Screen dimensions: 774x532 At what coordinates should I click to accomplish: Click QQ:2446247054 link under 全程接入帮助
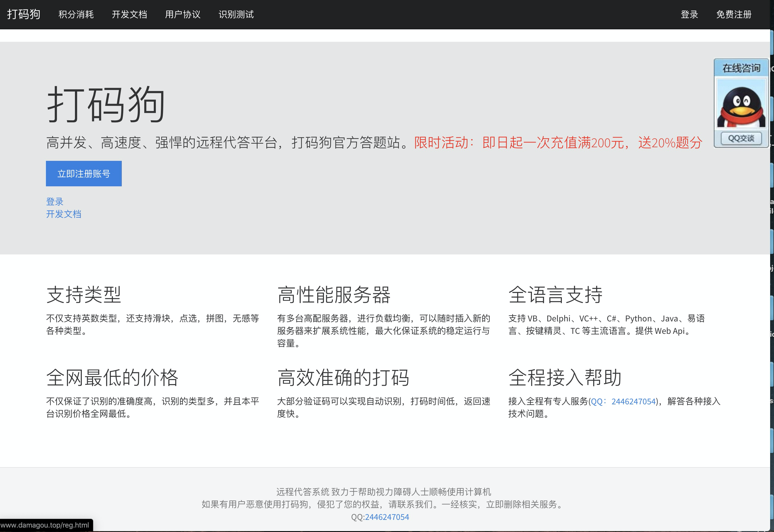click(x=623, y=401)
